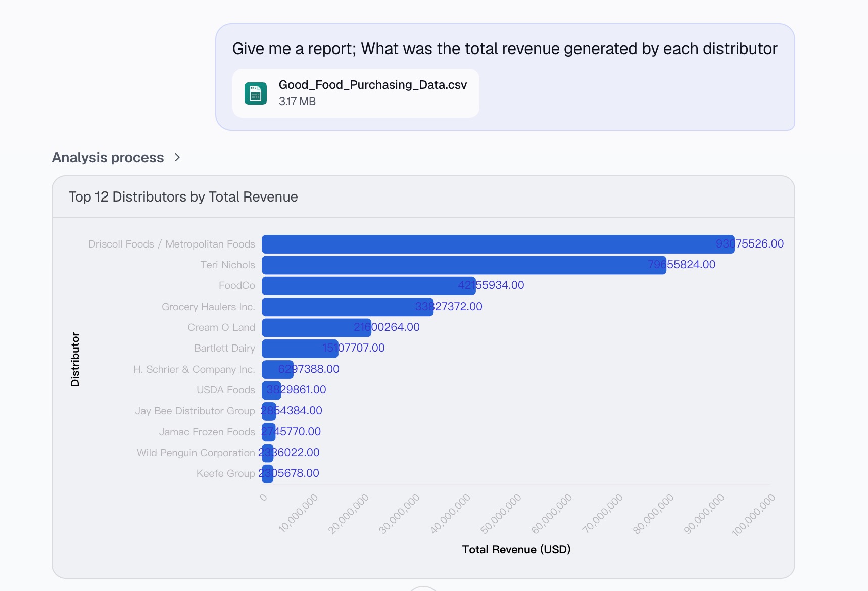Click the value label 2745770.00

tap(291, 431)
